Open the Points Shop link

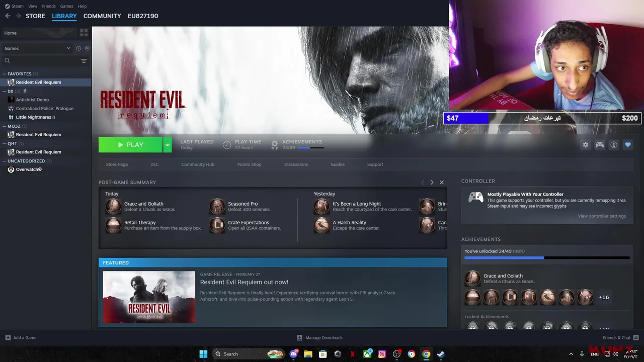pyautogui.click(x=249, y=164)
